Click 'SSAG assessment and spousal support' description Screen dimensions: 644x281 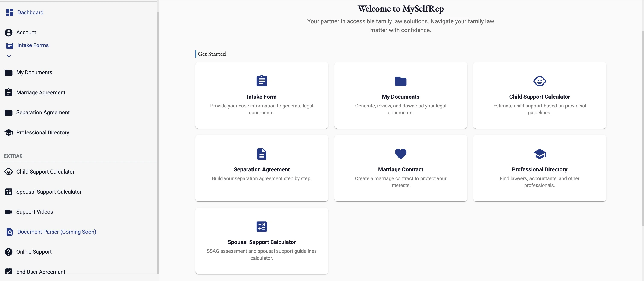coord(262,255)
